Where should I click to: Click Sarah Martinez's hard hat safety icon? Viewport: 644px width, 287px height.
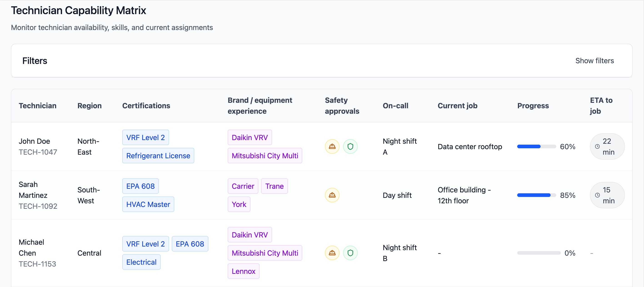click(332, 195)
